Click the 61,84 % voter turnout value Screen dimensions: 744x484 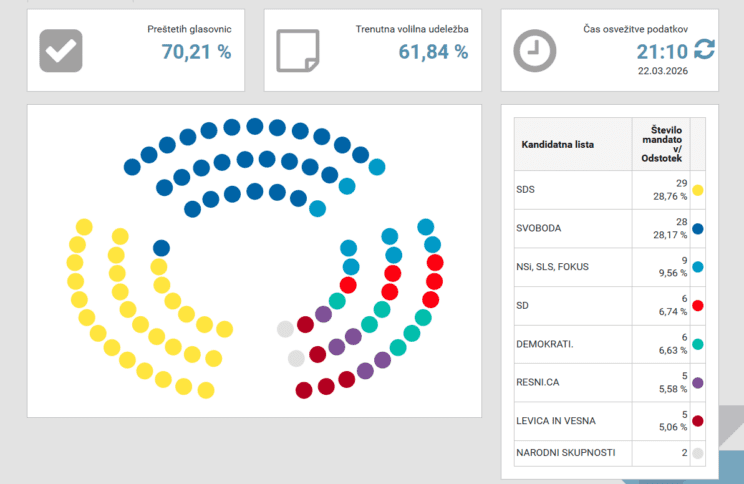click(x=434, y=52)
